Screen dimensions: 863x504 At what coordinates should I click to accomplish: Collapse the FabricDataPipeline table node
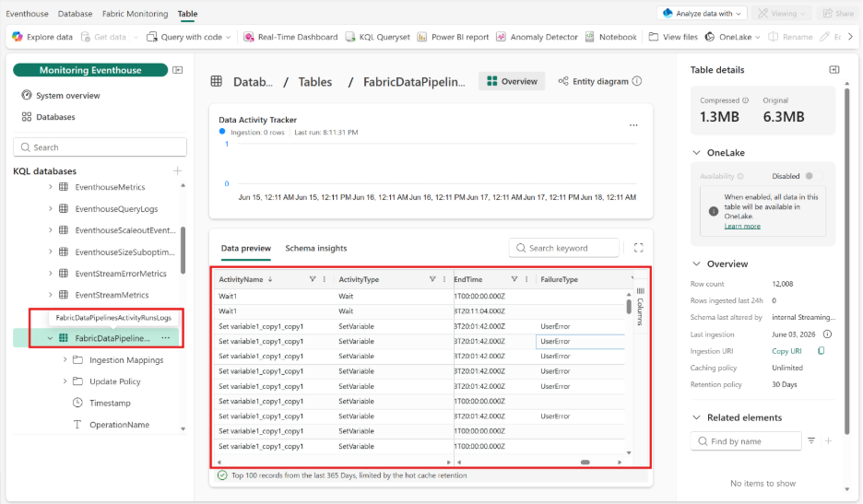pyautogui.click(x=50, y=338)
